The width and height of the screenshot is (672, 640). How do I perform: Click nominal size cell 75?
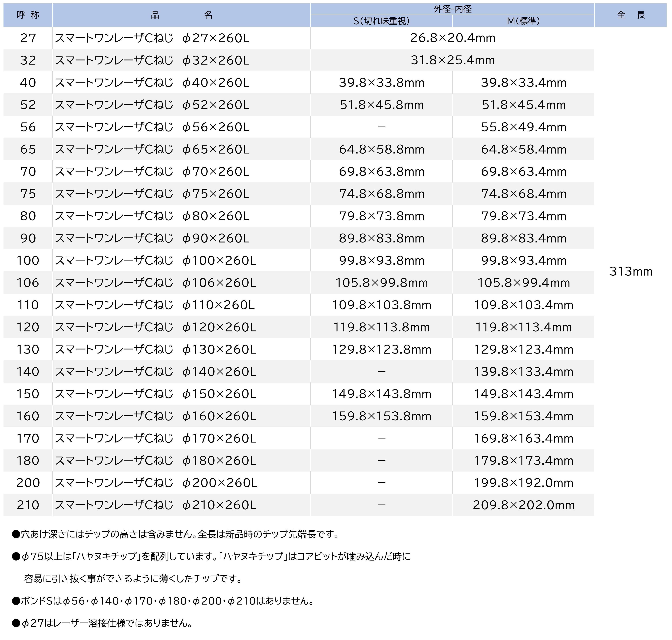point(28,194)
